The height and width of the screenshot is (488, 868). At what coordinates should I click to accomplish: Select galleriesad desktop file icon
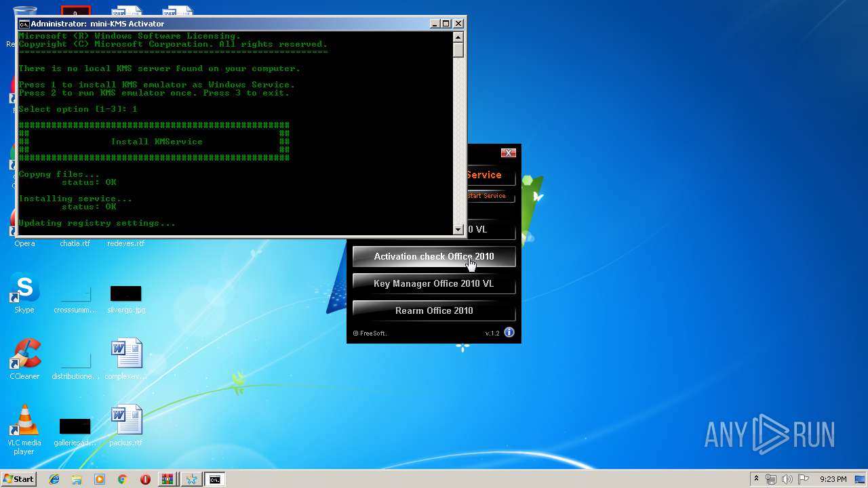[75, 432]
